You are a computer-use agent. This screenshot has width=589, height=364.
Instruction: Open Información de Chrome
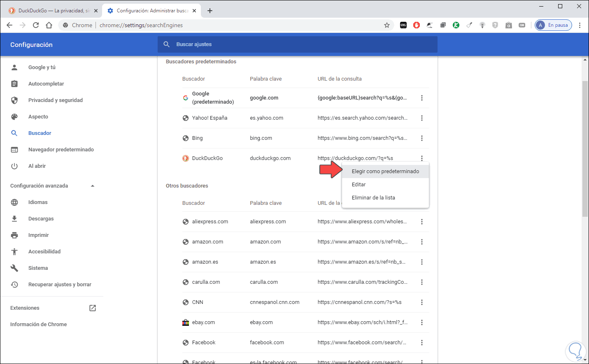38,325
